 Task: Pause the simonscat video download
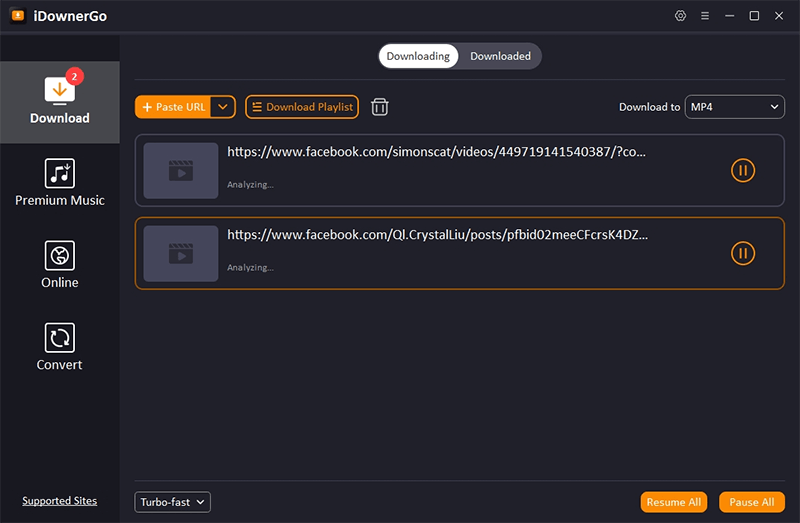[743, 170]
